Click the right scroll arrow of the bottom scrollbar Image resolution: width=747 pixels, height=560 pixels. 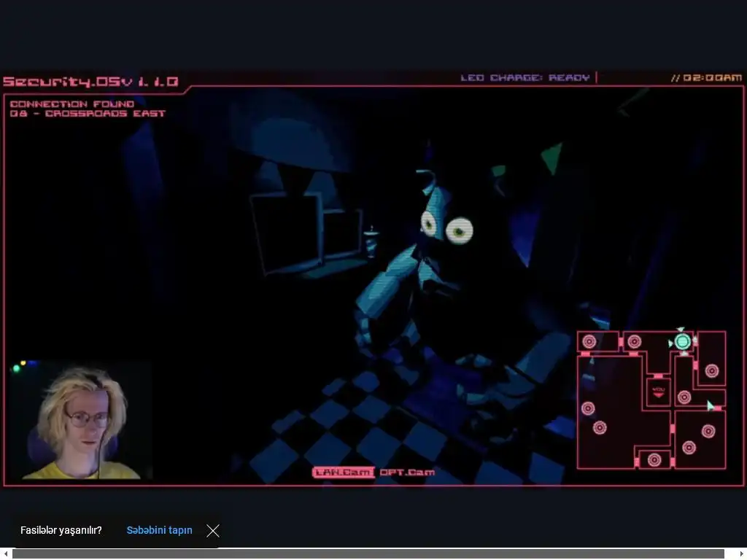[741, 554]
